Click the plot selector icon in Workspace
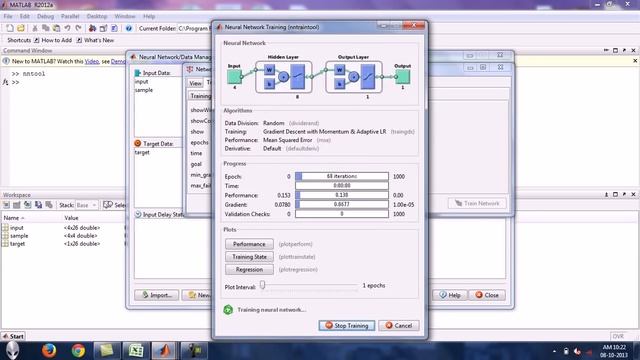Screen dimensions: 640x360 [x=108, y=204]
